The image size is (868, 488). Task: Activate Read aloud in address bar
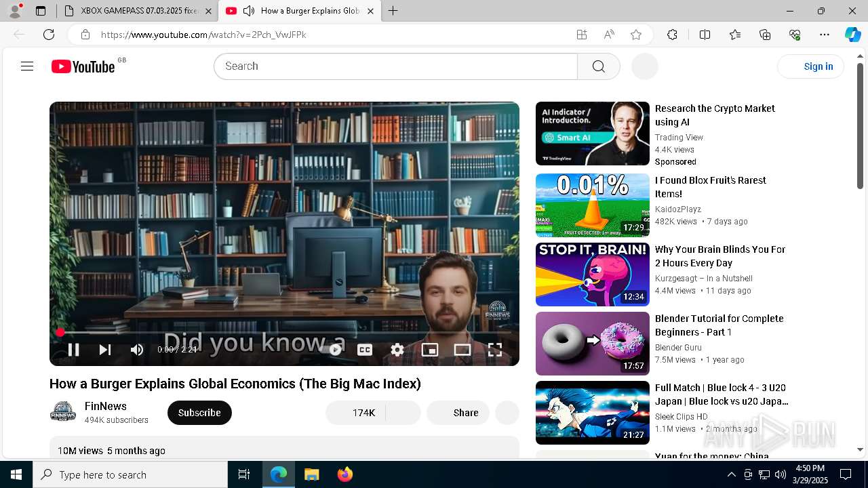[609, 35]
